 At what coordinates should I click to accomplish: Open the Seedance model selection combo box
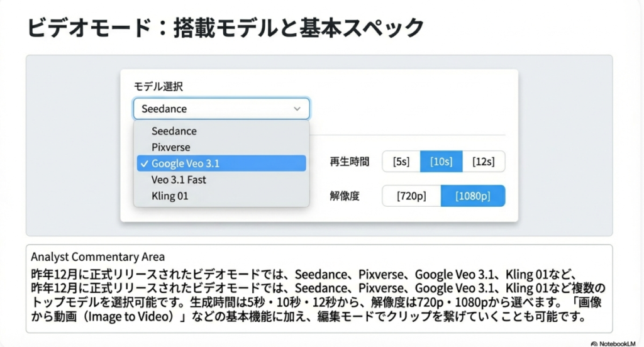pyautogui.click(x=214, y=109)
